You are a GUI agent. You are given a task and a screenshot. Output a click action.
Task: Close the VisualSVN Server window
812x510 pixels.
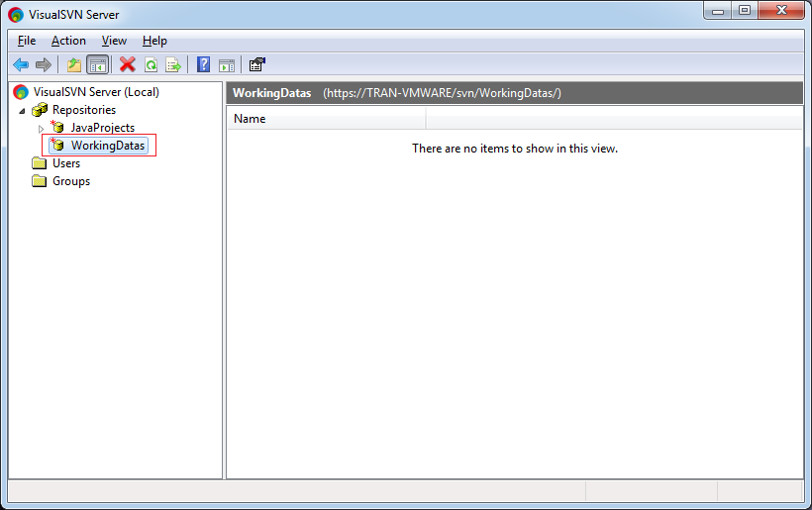tap(781, 11)
